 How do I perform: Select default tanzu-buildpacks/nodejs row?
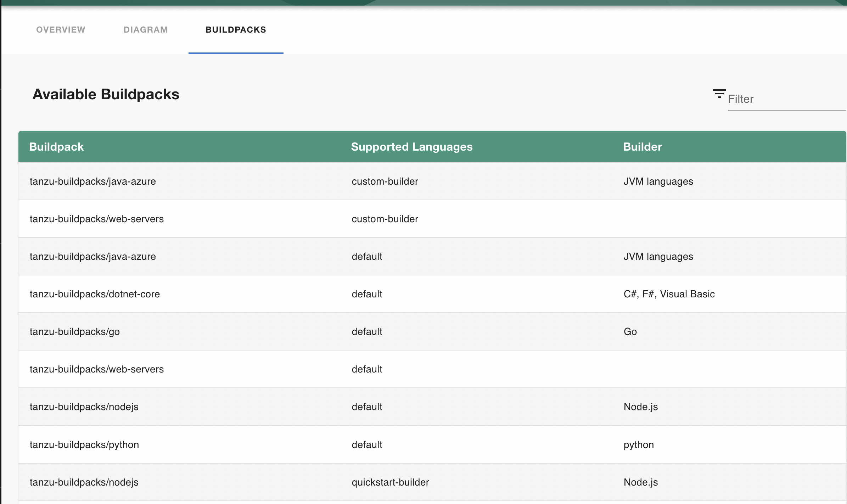(84, 407)
